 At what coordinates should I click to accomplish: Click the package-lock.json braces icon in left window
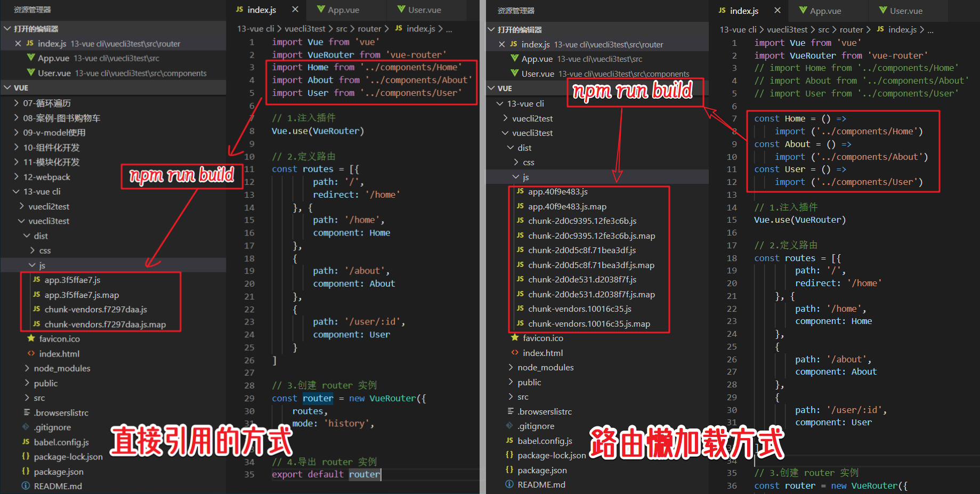(26, 457)
